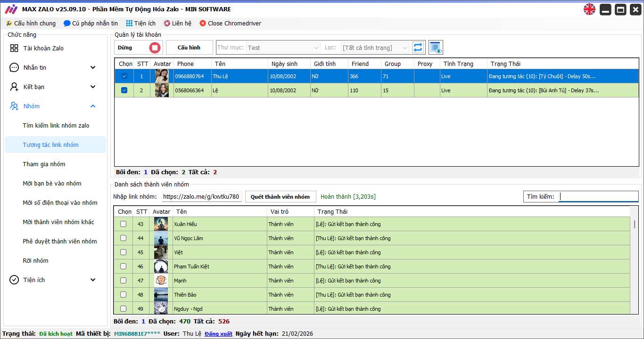Open the Lọc status filter dropdown
This screenshot has width=644, height=339.
point(375,48)
